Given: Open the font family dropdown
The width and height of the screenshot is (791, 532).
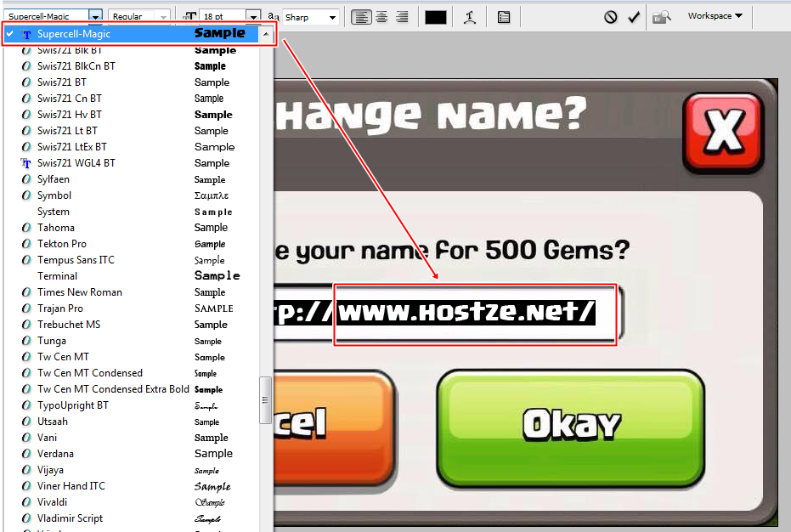Looking at the screenshot, I should tap(96, 15).
